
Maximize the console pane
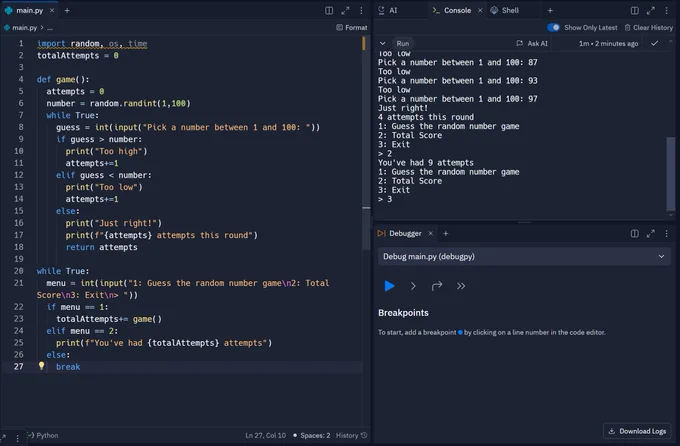(651, 10)
